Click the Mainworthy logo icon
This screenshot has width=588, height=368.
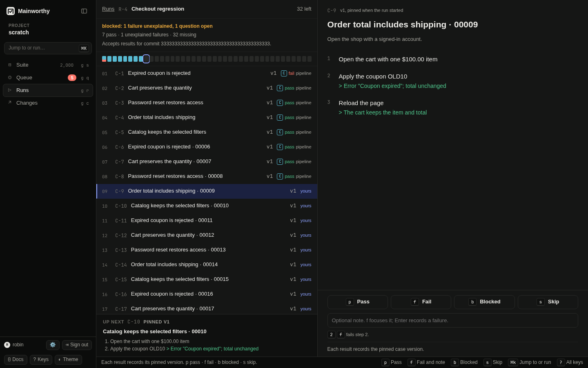click(11, 11)
